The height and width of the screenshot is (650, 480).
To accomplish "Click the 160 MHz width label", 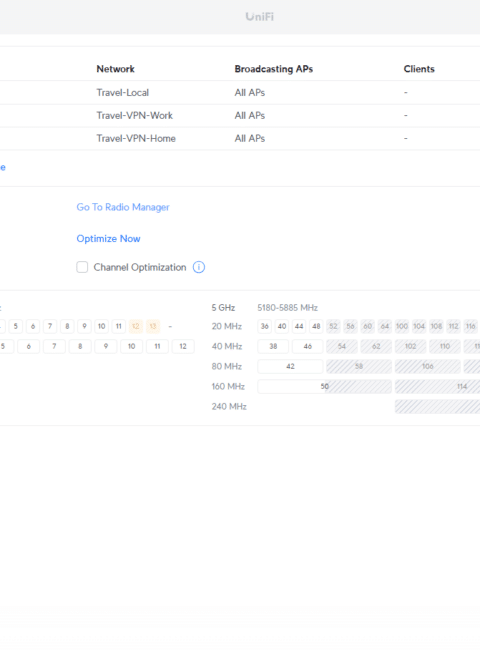I will click(x=228, y=386).
